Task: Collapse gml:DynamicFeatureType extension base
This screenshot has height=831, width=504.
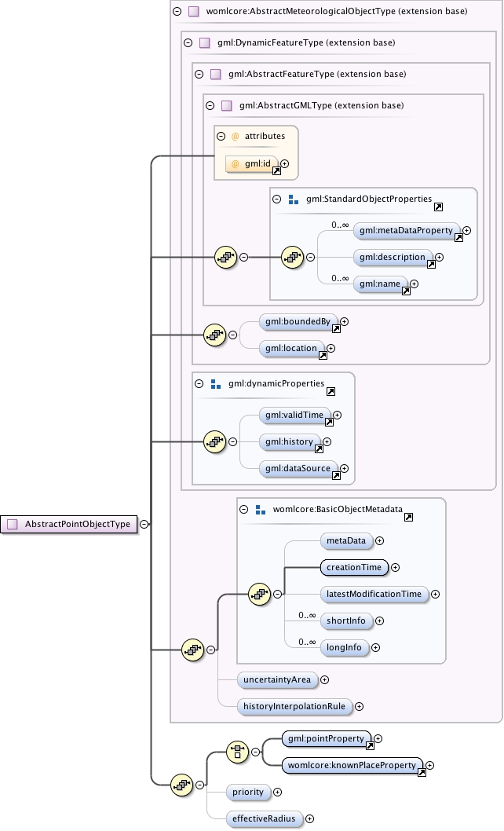Action: pos(188,43)
